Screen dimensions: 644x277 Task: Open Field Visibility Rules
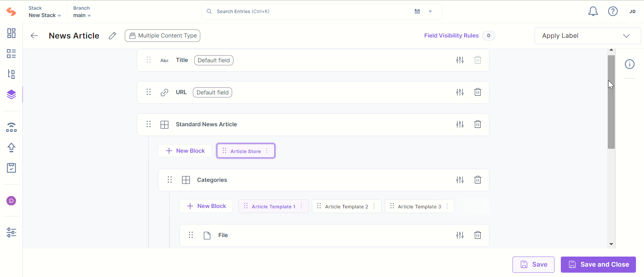tap(451, 36)
